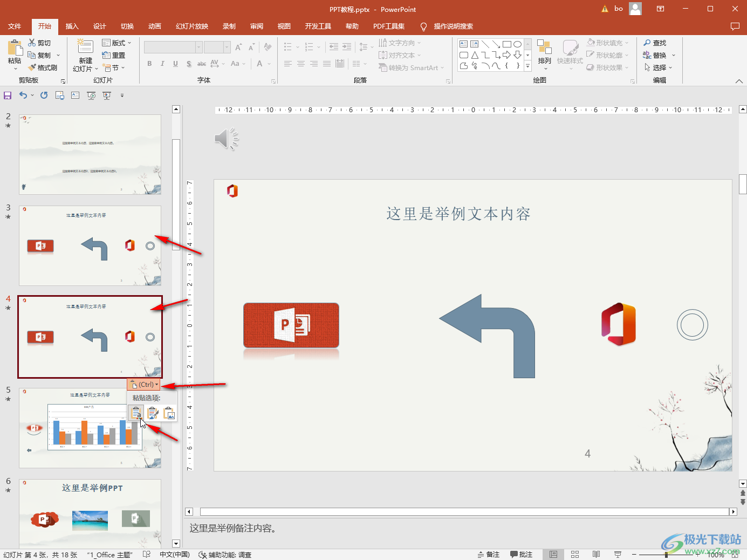This screenshot has height=560, width=747.
Task: Switch to the View (视图) tab
Action: [284, 26]
